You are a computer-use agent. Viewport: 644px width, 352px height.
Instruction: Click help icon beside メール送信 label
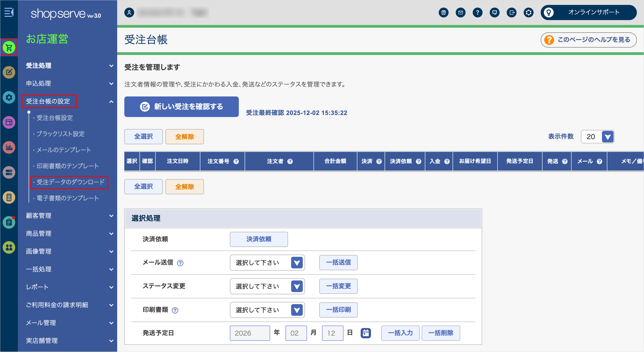180,263
